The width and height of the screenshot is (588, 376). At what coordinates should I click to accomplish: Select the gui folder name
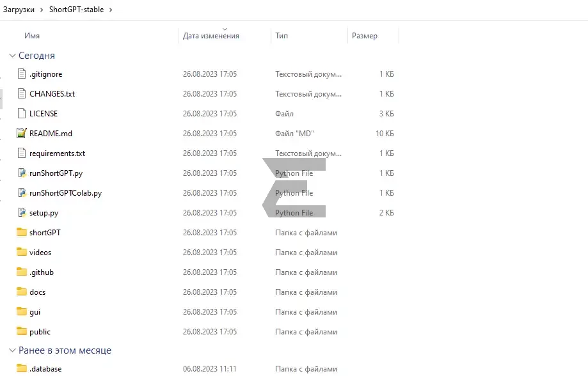35,312
